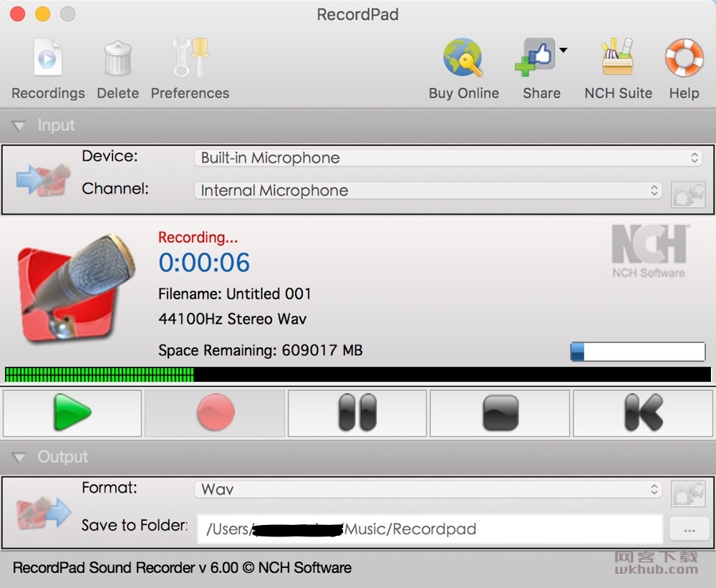Click the red 'Recording...' status text
Screen dimensions: 716x588
(198, 237)
